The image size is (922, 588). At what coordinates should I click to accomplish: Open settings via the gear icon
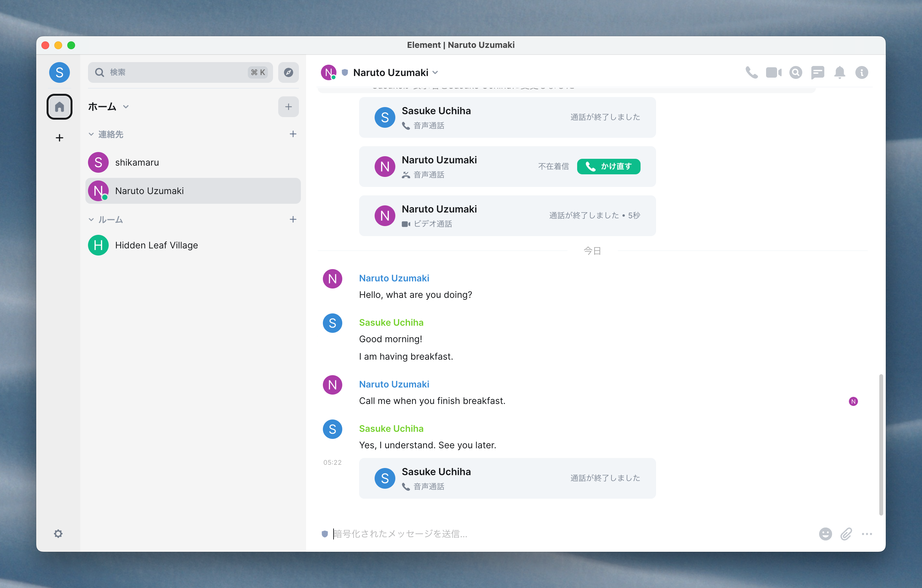tap(58, 534)
